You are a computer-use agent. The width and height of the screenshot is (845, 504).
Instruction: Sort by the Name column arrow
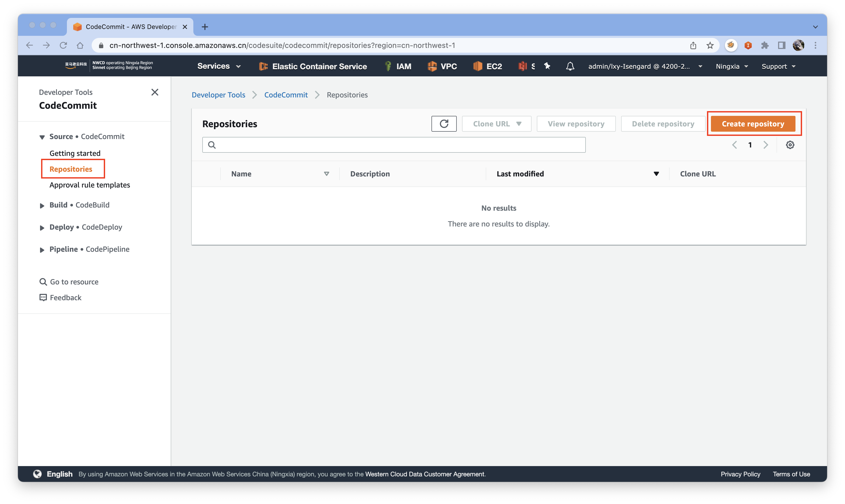(x=326, y=174)
